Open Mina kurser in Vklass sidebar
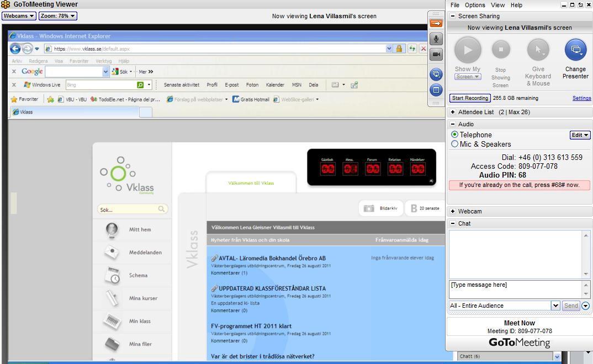Screen dimensions: 593x364 [131, 298]
